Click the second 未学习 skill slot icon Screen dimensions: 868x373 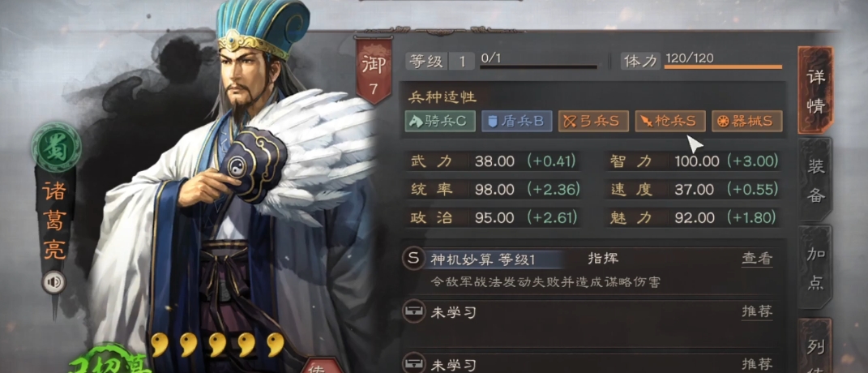coord(413,363)
